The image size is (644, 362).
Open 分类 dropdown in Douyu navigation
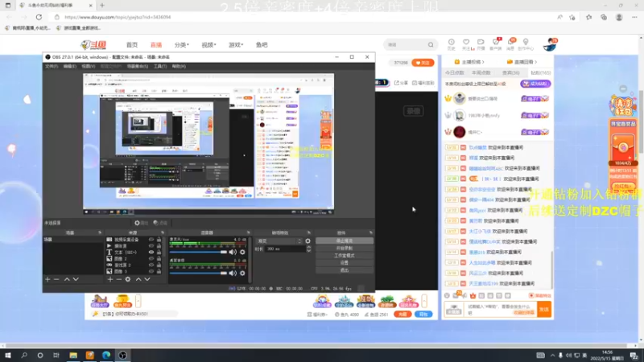coord(182,45)
